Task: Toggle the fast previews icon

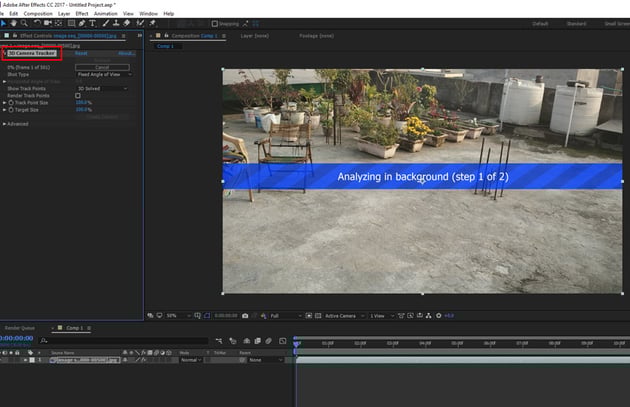Action: click(x=410, y=316)
